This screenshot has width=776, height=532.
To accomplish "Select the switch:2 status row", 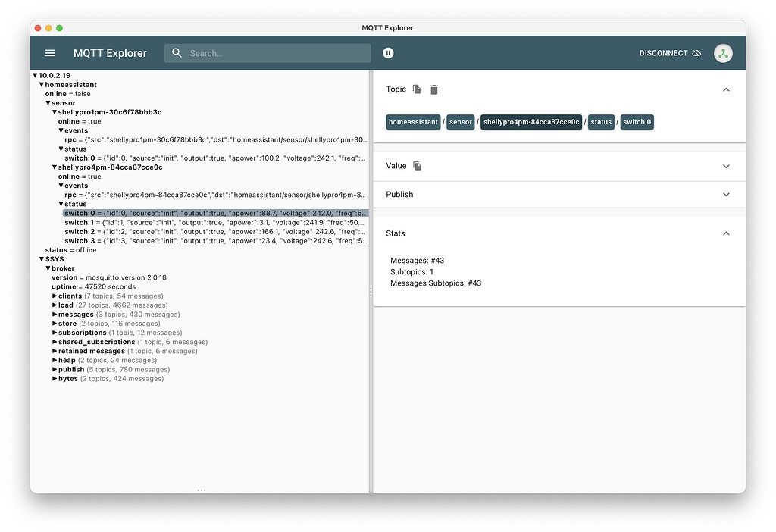I will coord(214,232).
